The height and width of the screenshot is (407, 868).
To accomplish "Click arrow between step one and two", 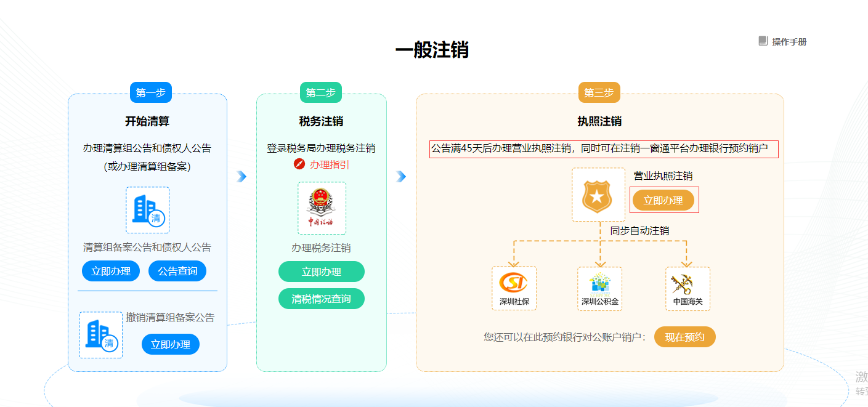I will click(241, 177).
